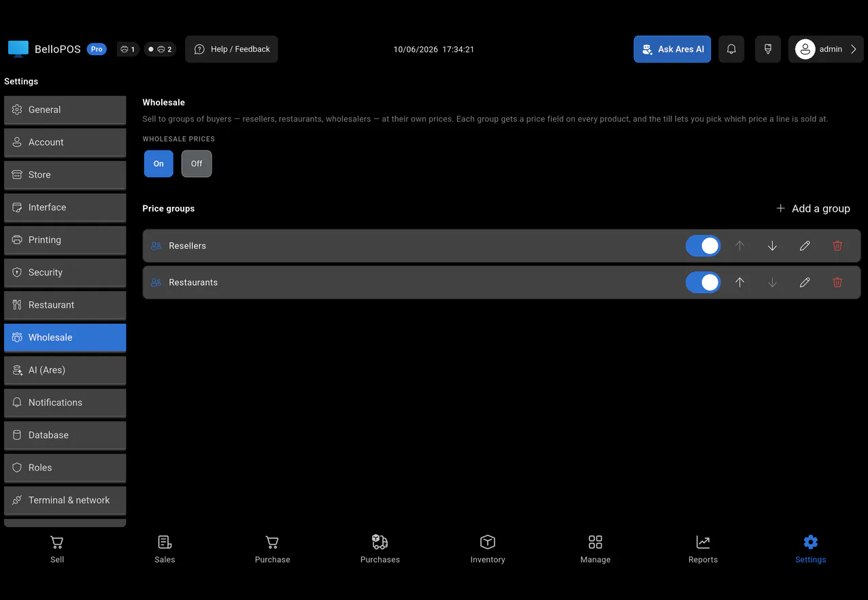
Task: Delete the Restaurants price group
Action: tap(837, 282)
